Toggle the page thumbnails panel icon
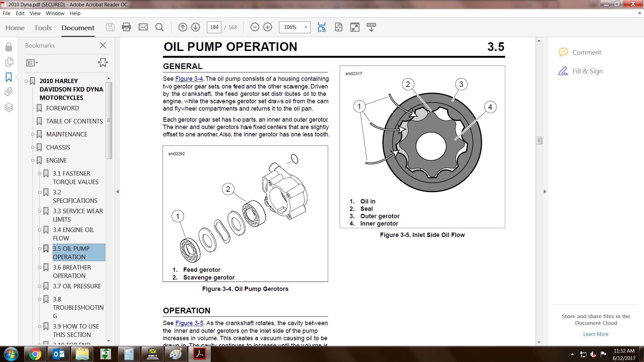Image resolution: width=644 pixels, height=362 pixels. pos(9,62)
